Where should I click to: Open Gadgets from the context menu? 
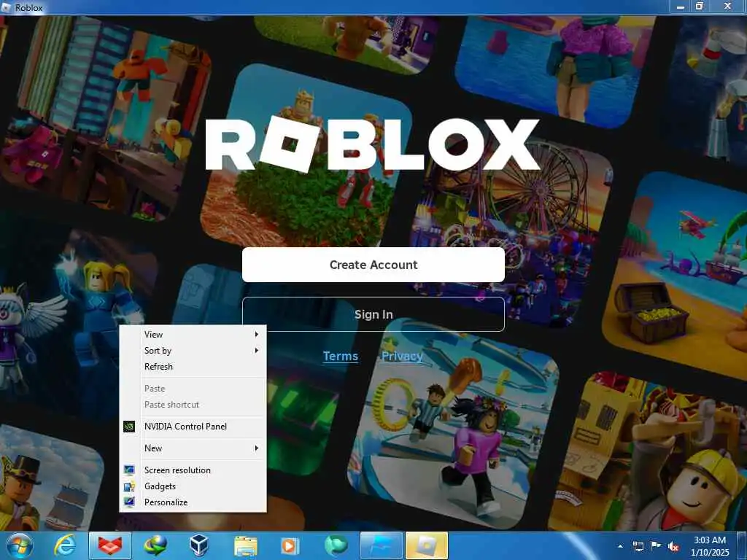tap(193, 486)
